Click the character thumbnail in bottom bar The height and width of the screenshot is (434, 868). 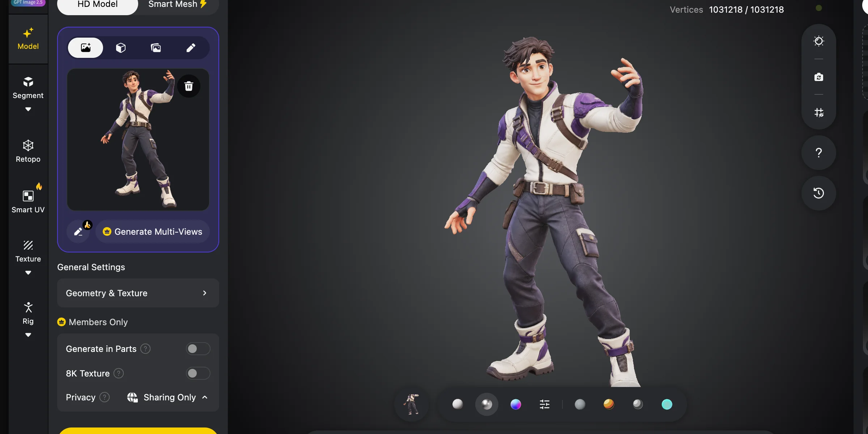tap(412, 404)
